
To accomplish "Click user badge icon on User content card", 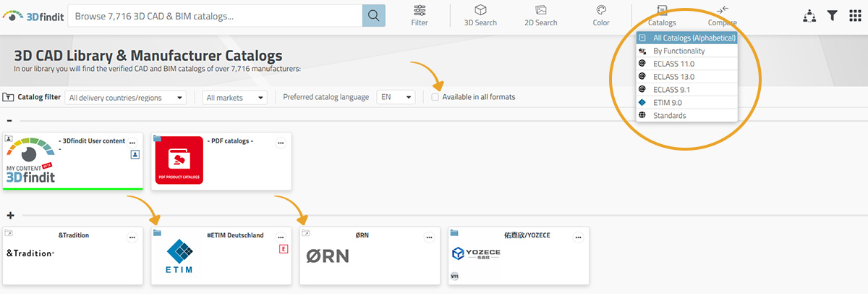I will [x=135, y=155].
